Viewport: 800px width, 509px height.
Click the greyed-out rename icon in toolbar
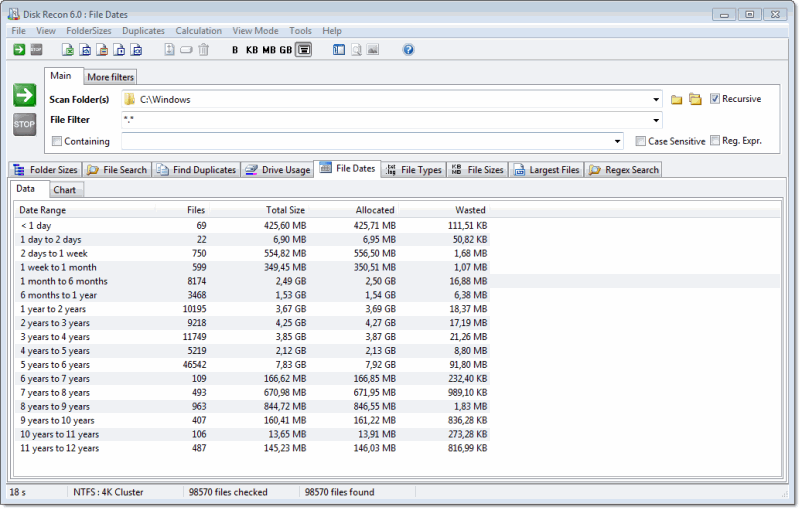tap(186, 49)
